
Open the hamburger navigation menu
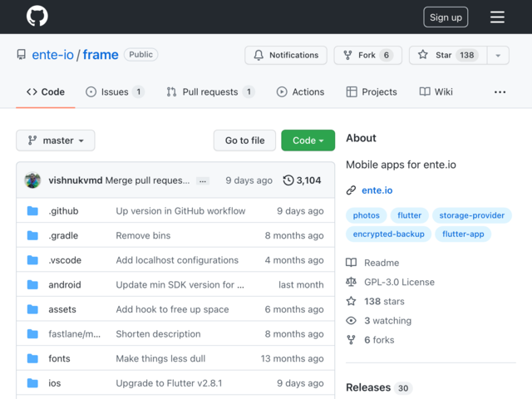point(497,17)
